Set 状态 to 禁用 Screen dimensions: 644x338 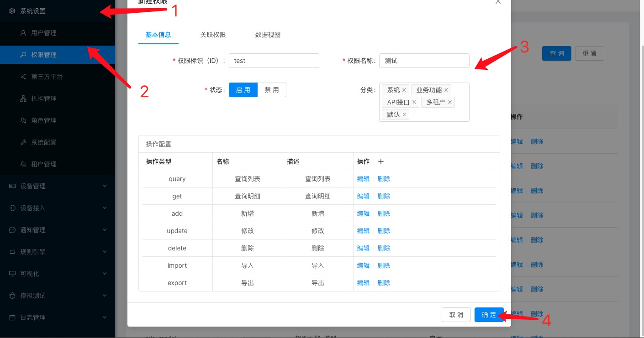click(272, 90)
